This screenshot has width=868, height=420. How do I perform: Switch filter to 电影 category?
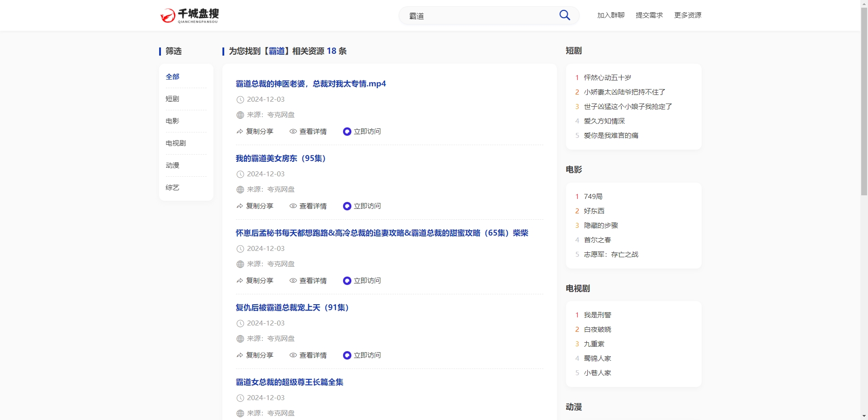[172, 121]
